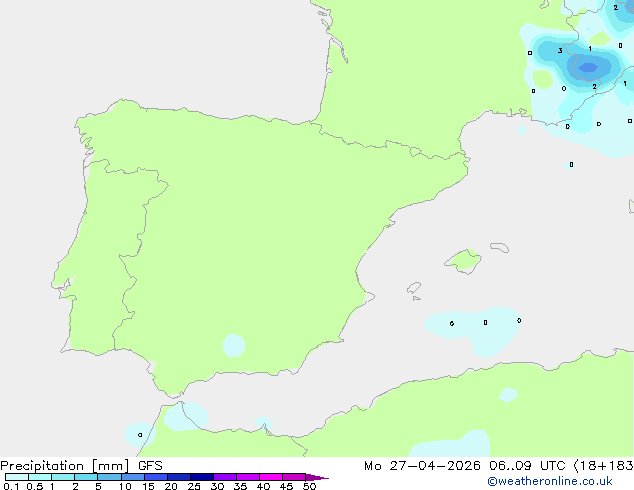Click the light precipitation patch in southern Spain
Screen dimensions: 634x490
tap(234, 345)
